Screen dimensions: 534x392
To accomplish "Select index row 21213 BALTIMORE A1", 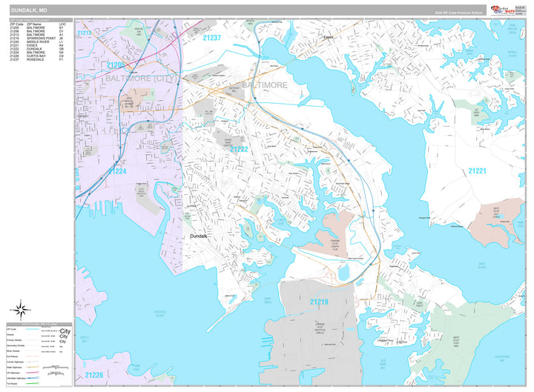I will point(37,35).
